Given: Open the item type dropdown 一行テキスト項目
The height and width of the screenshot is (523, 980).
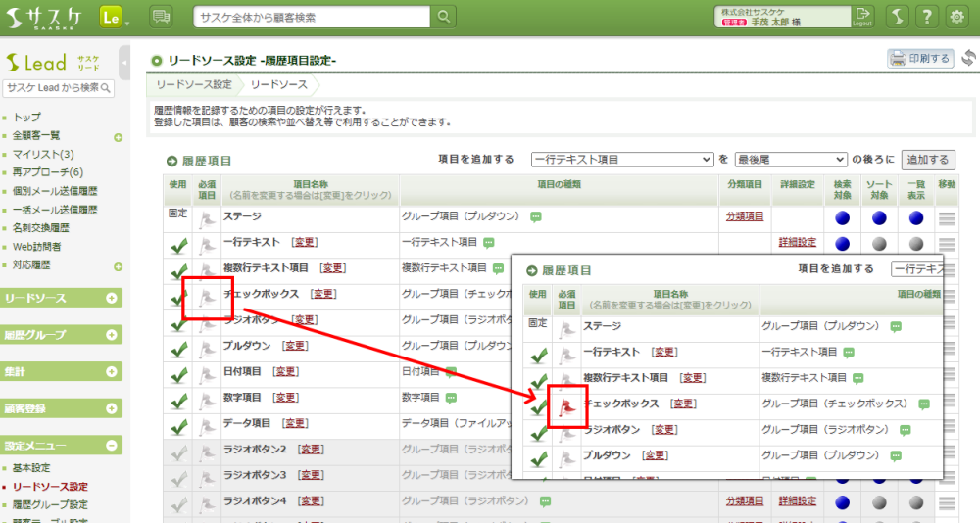Looking at the screenshot, I should click(621, 160).
